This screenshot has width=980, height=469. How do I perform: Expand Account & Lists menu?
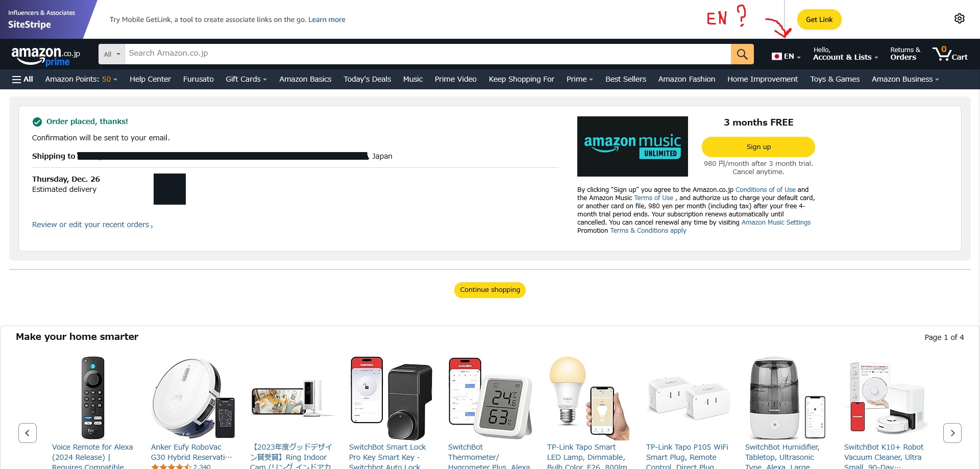coord(845,54)
